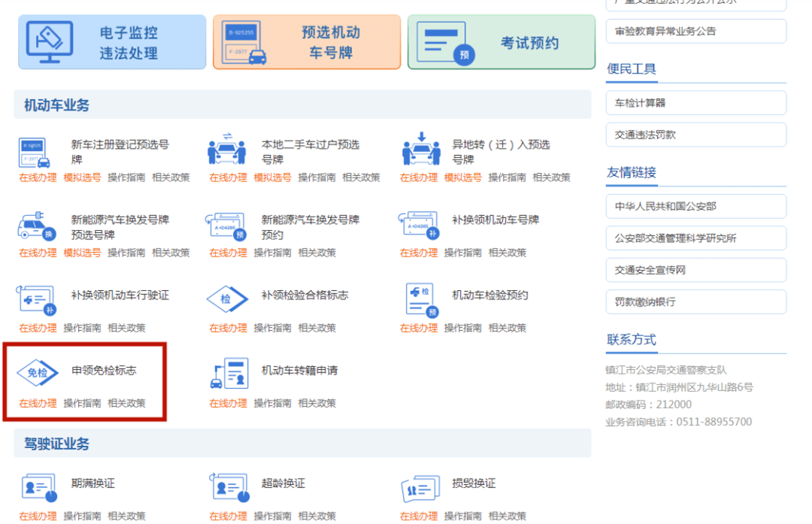Image resolution: width=812 pixels, height=524 pixels.
Task: Open the 考试预约 exam booking tile
Action: [x=501, y=42]
